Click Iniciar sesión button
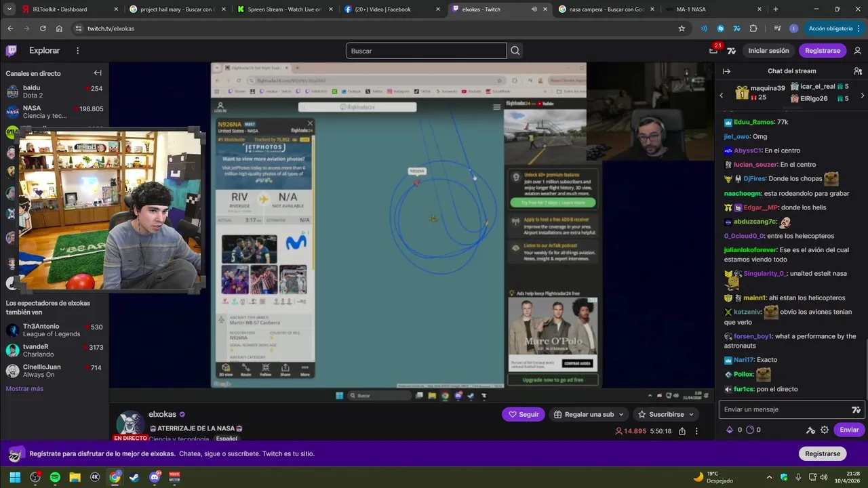This screenshot has height=488, width=868. coord(768,51)
